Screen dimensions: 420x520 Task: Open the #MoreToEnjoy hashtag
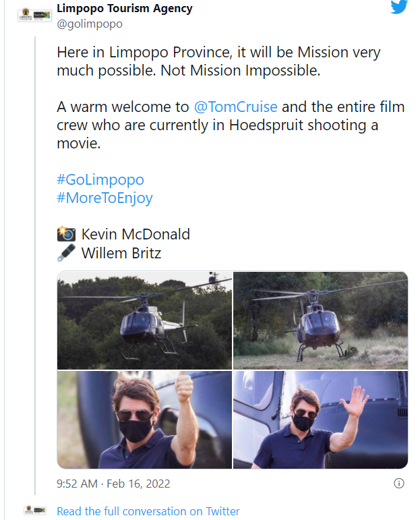click(x=104, y=198)
